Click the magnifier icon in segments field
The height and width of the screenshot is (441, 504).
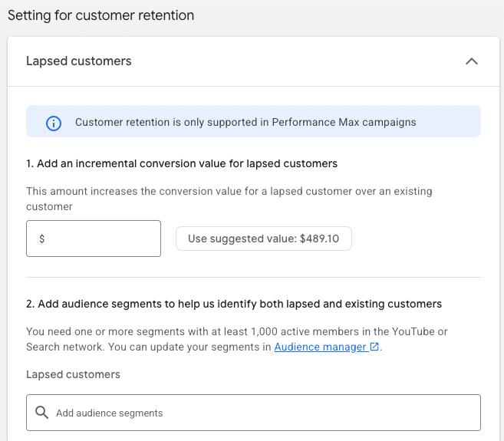[41, 413]
